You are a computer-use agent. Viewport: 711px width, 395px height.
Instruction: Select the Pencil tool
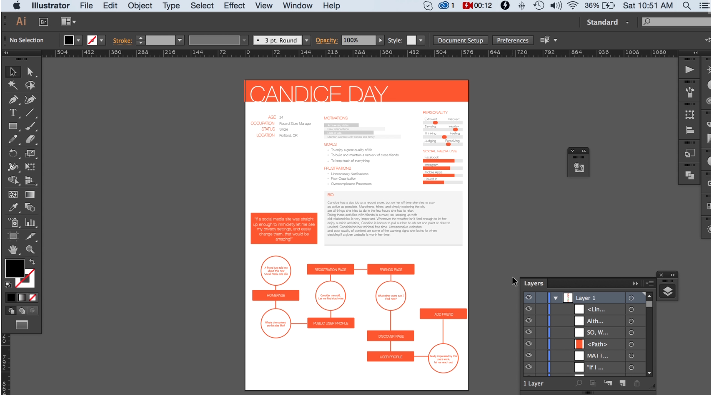13,140
